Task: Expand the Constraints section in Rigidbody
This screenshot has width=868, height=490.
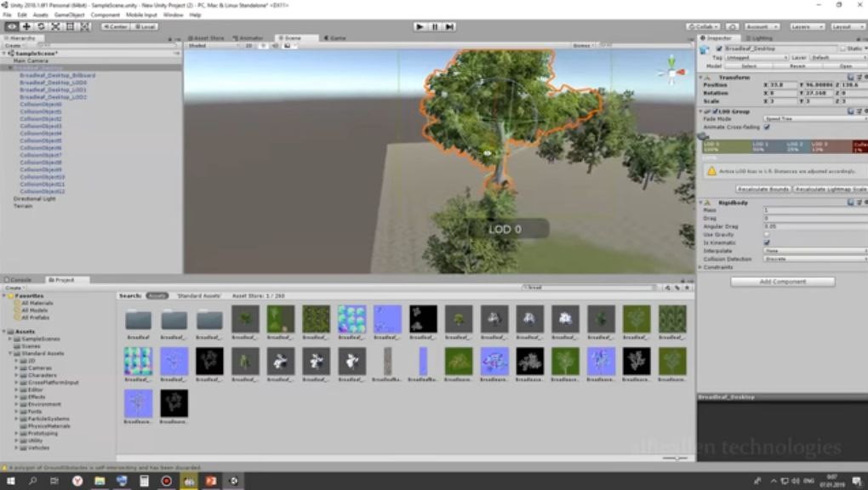Action: (x=701, y=267)
